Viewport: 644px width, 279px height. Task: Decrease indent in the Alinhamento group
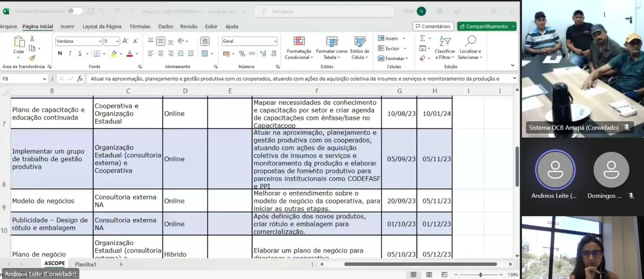[180, 54]
